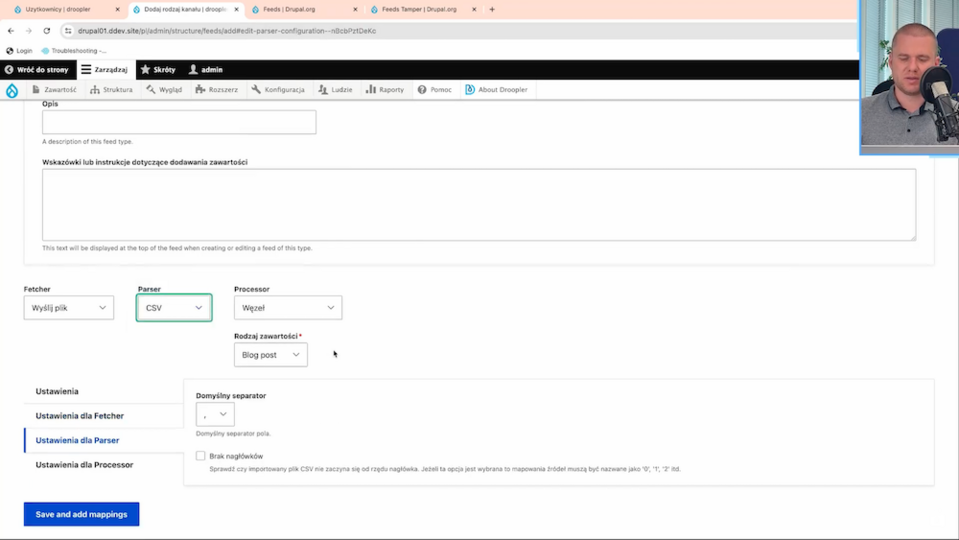The image size is (959, 540).
Task: Focus the Wskazówki lub instrukcje textarea
Action: tap(479, 205)
